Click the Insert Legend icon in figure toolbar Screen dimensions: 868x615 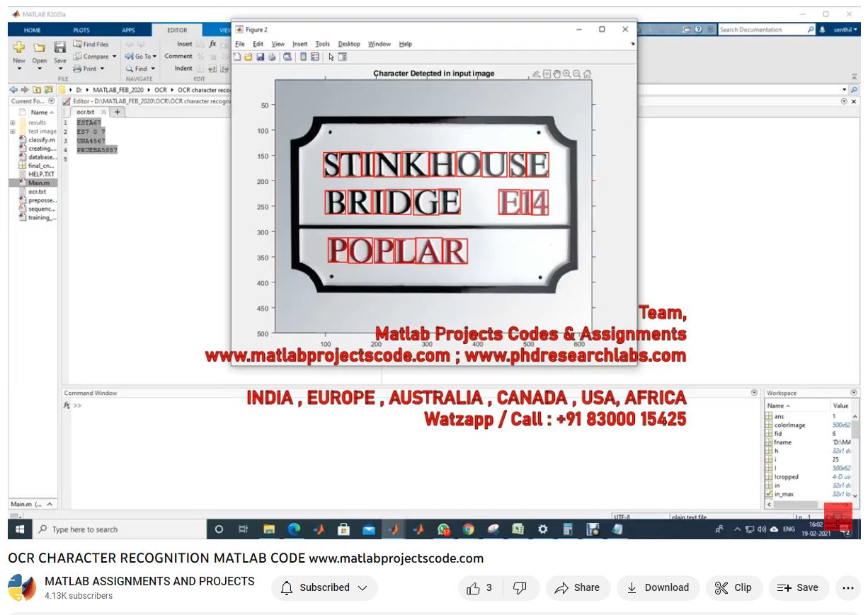(x=315, y=57)
